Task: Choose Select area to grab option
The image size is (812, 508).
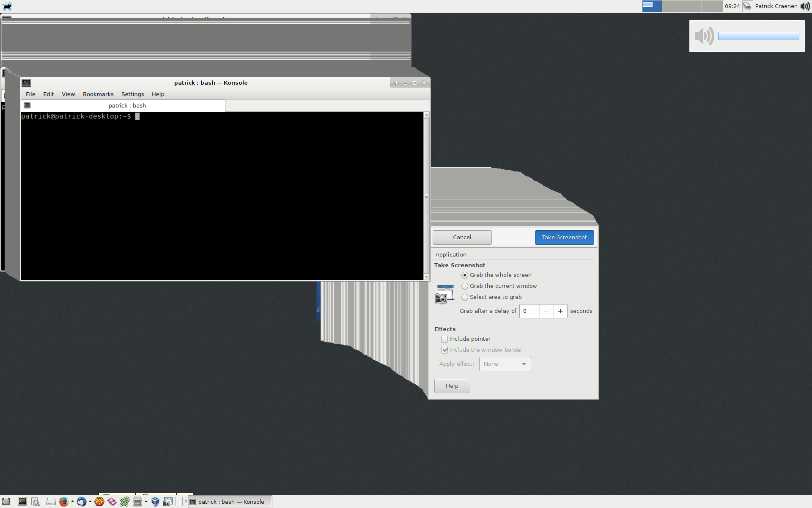Action: pyautogui.click(x=491, y=297)
